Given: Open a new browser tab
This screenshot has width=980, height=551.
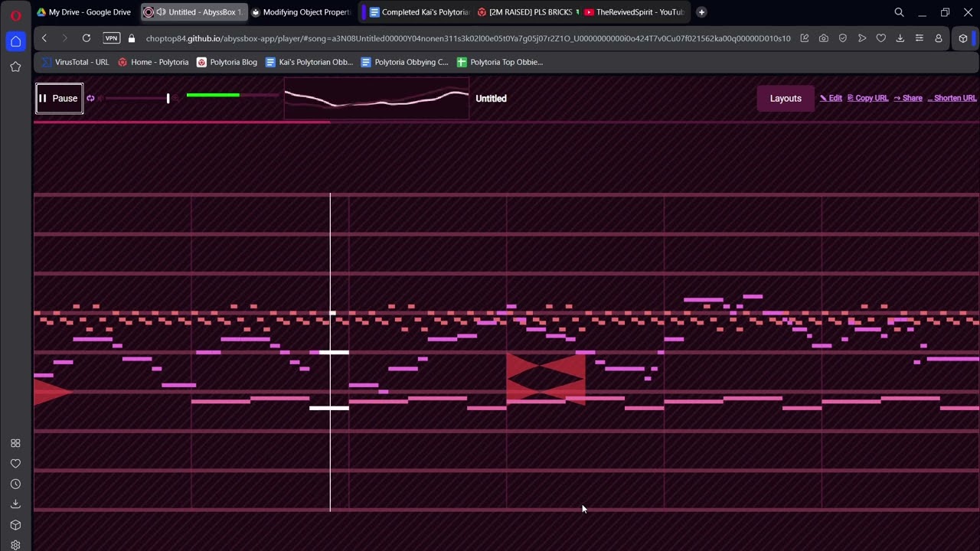Looking at the screenshot, I should click(701, 12).
